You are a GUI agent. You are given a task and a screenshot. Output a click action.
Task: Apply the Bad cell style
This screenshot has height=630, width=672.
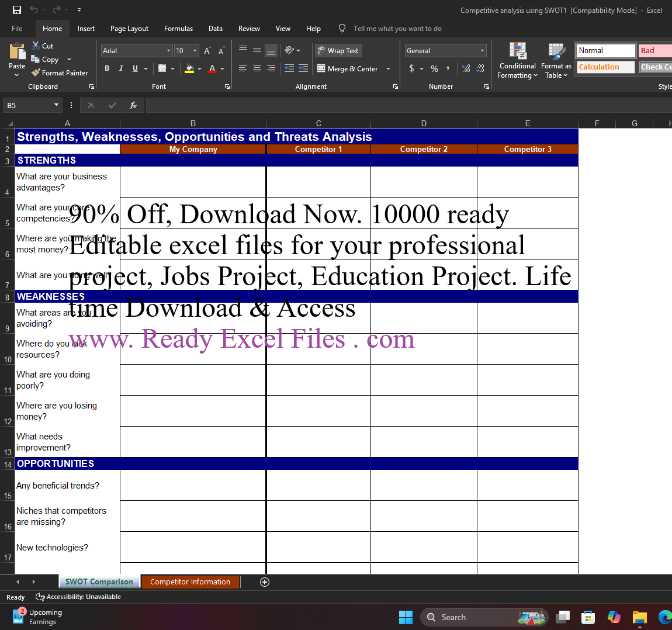click(x=654, y=51)
